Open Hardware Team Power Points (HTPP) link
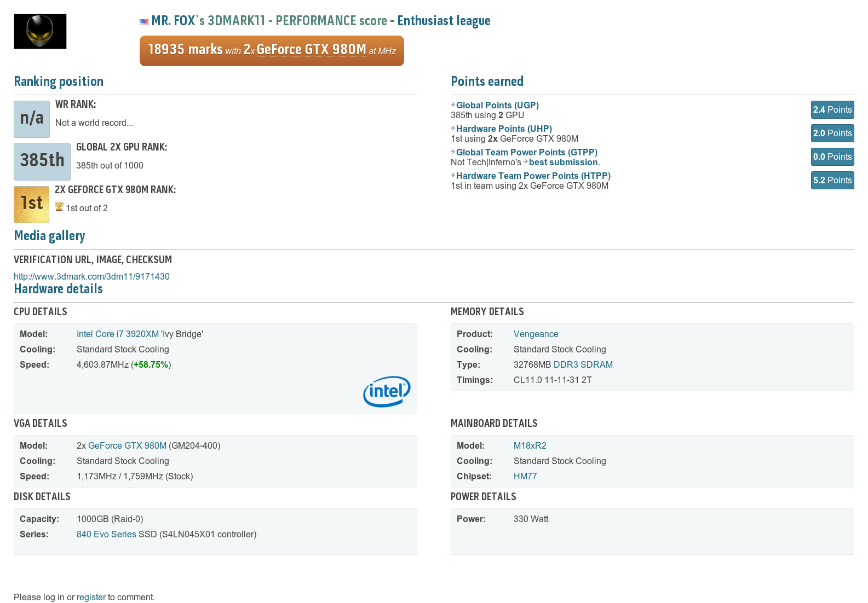 [533, 176]
